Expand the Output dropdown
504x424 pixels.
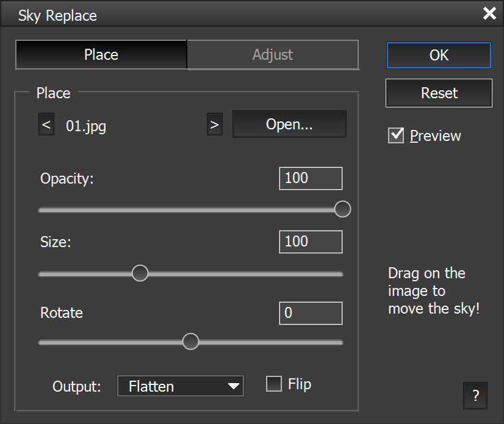(181, 386)
